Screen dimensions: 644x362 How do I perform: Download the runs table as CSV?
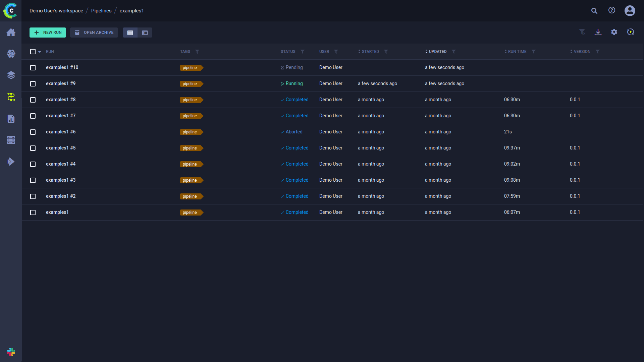pos(598,32)
